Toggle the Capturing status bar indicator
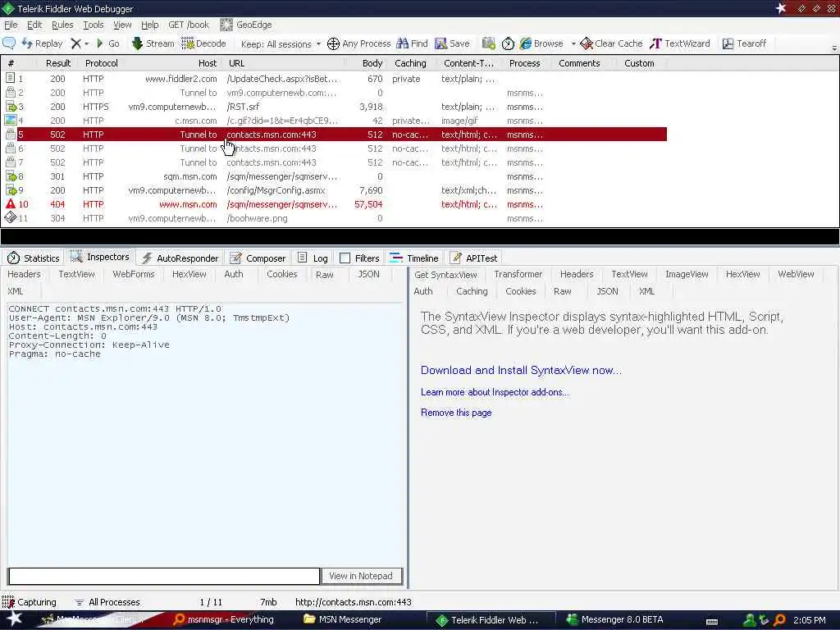 [30, 602]
